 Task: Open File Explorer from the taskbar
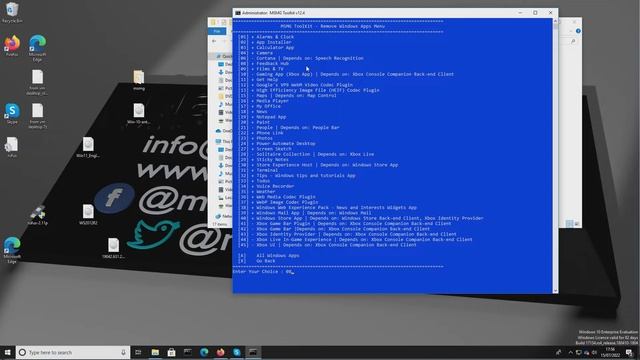[155, 352]
